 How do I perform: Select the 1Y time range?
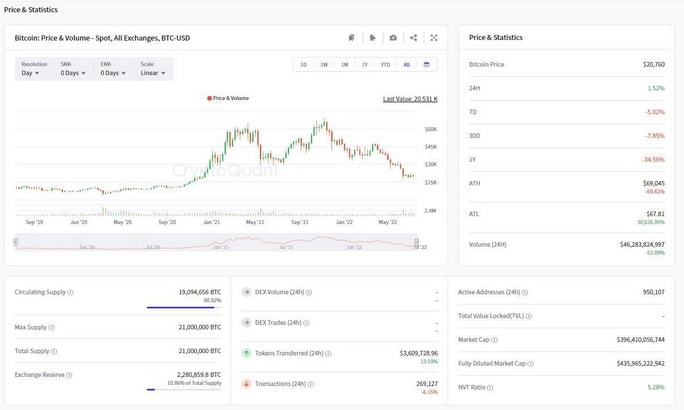point(365,65)
